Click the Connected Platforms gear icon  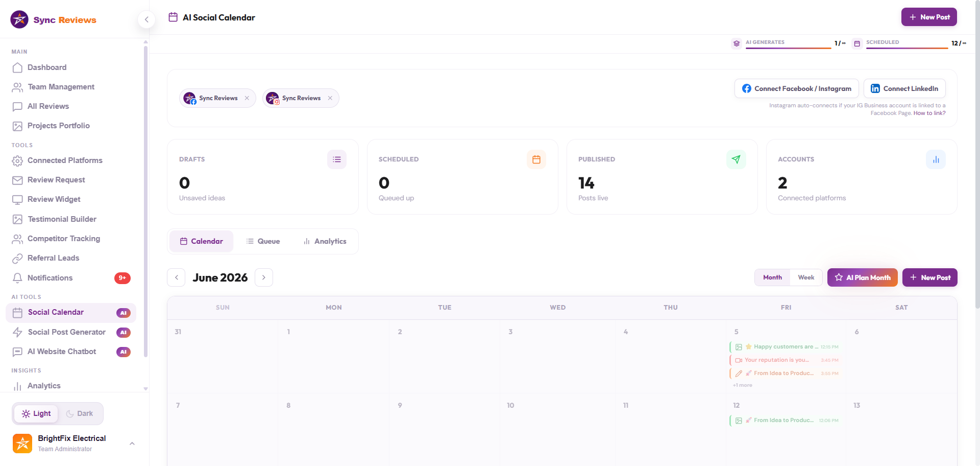pos(17,161)
